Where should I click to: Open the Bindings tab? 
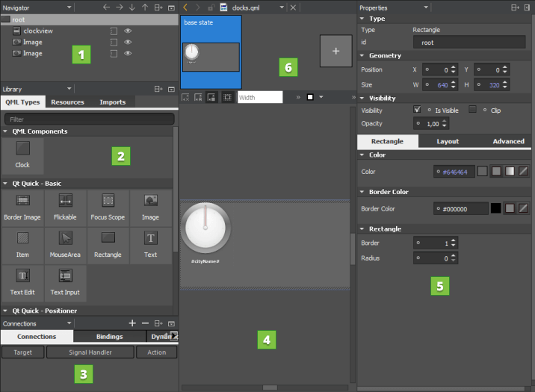pos(110,337)
